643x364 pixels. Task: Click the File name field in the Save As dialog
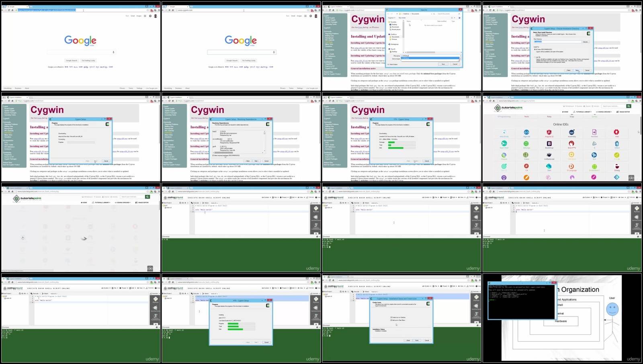[431, 56]
